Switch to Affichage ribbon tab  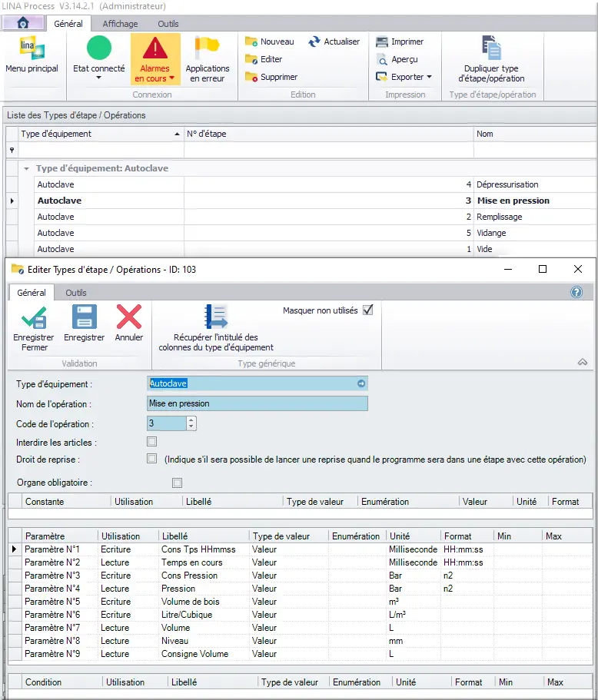click(120, 24)
